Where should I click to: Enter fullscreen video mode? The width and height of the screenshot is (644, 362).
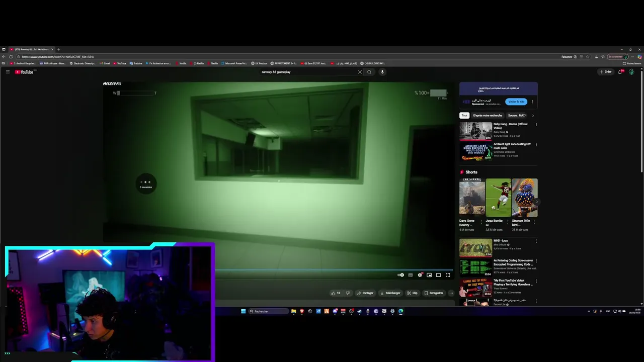pos(448,275)
